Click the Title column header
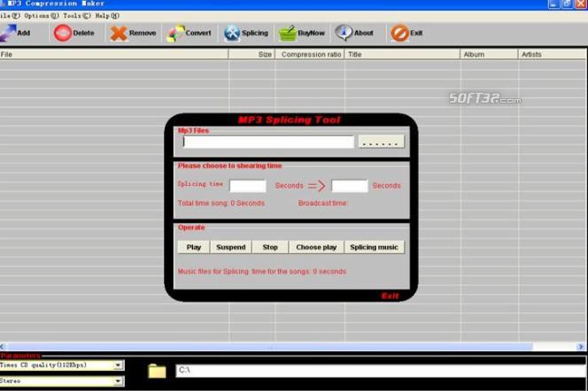Viewport: 588px width, 391px height. [x=402, y=54]
